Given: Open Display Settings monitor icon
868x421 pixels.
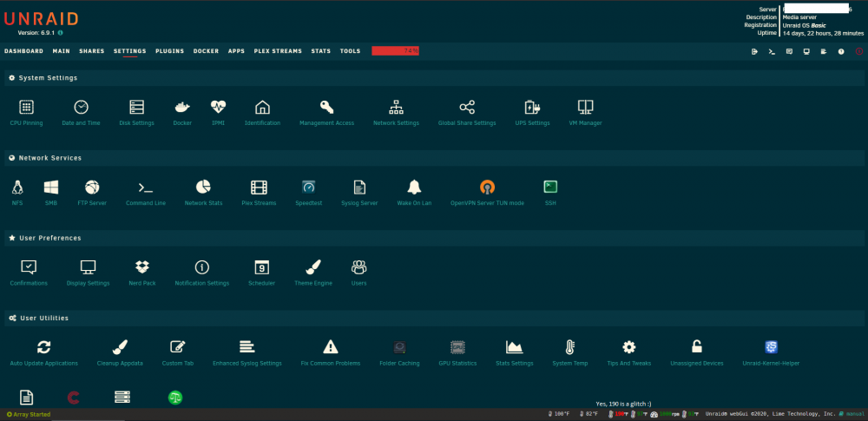Looking at the screenshot, I should click(88, 267).
